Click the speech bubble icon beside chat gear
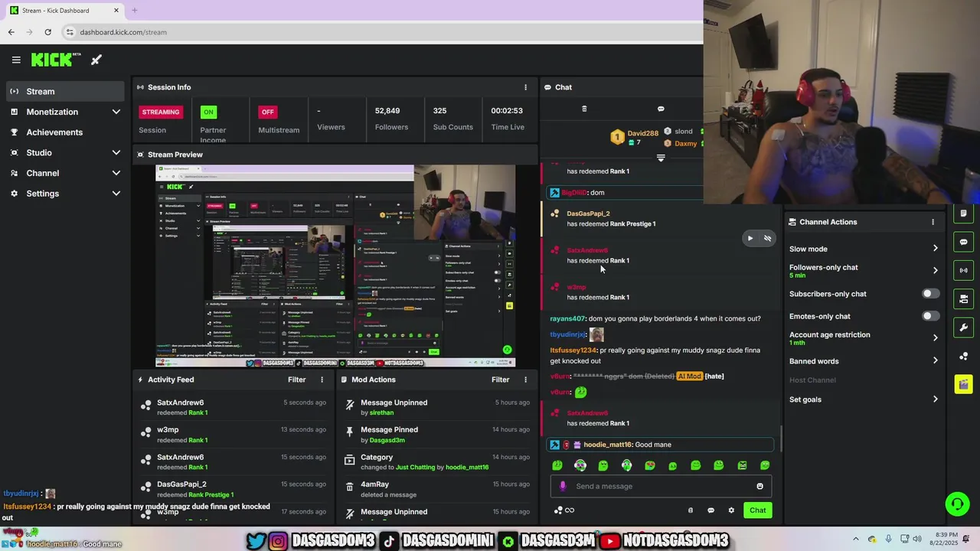Screen dimensions: 980x551 click(x=710, y=510)
